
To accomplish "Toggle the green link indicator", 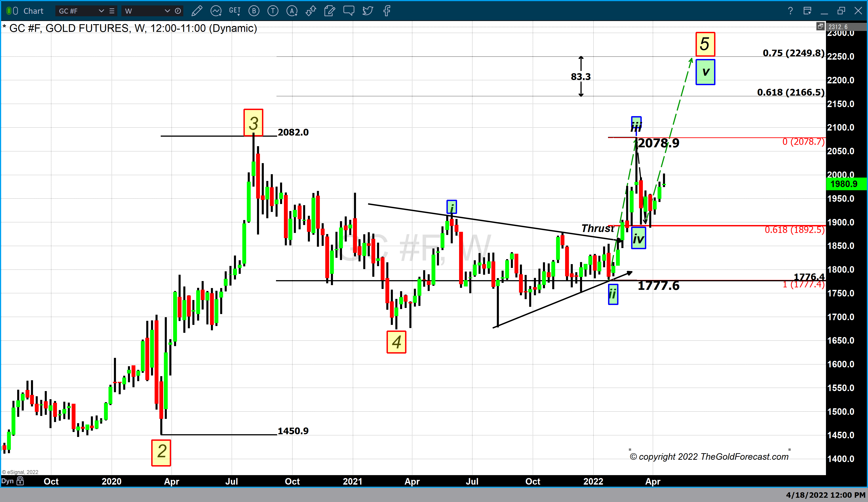I will [9, 11].
